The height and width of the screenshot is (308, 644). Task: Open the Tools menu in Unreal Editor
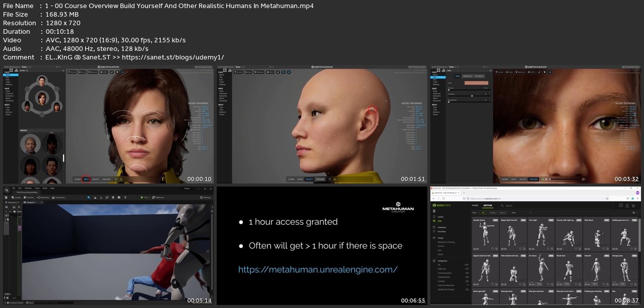click(37, 188)
